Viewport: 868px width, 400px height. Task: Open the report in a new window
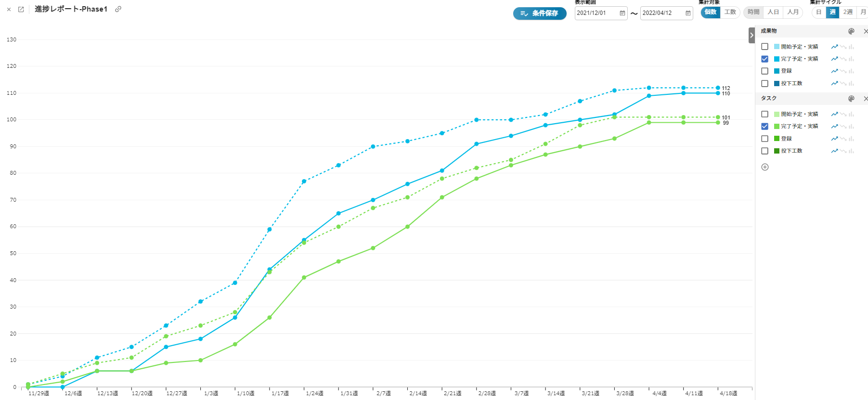pos(21,9)
